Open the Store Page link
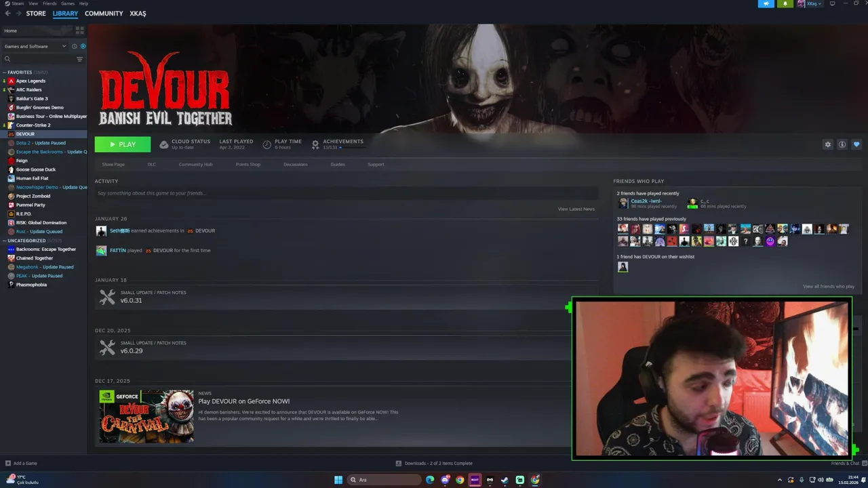Image resolution: width=868 pixels, height=488 pixels. pyautogui.click(x=113, y=164)
